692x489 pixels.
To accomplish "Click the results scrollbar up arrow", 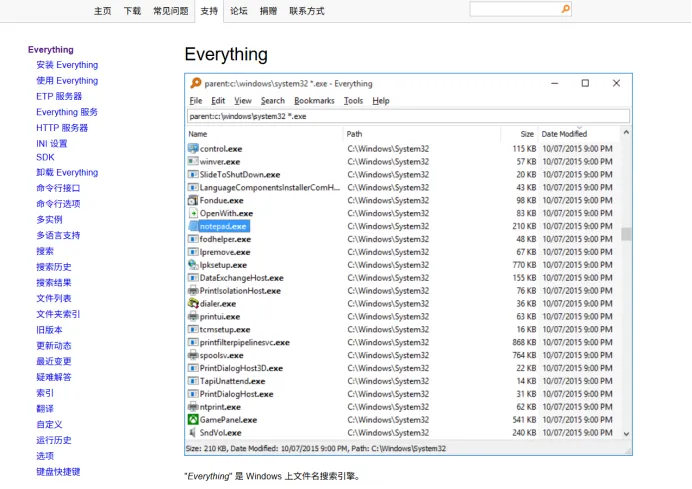I will point(626,132).
